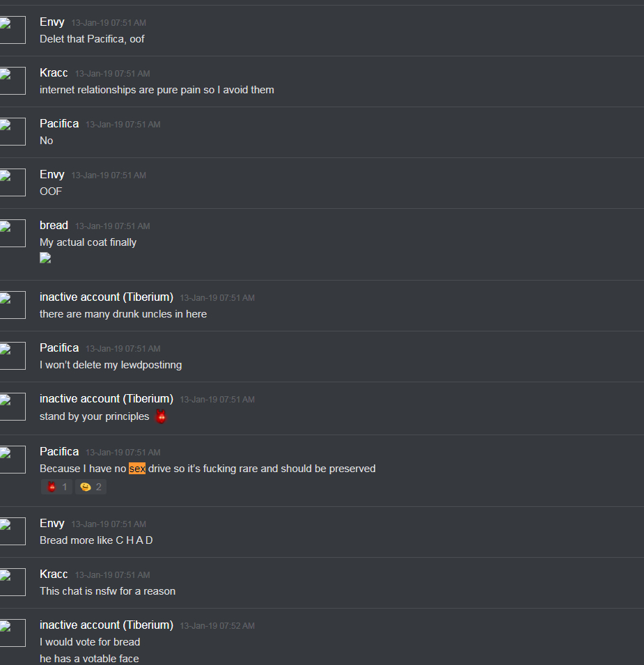Click Envy's avatar beside 'Bread more like C H A D'
Viewport: 644px width, 665px height.
pos(13,531)
